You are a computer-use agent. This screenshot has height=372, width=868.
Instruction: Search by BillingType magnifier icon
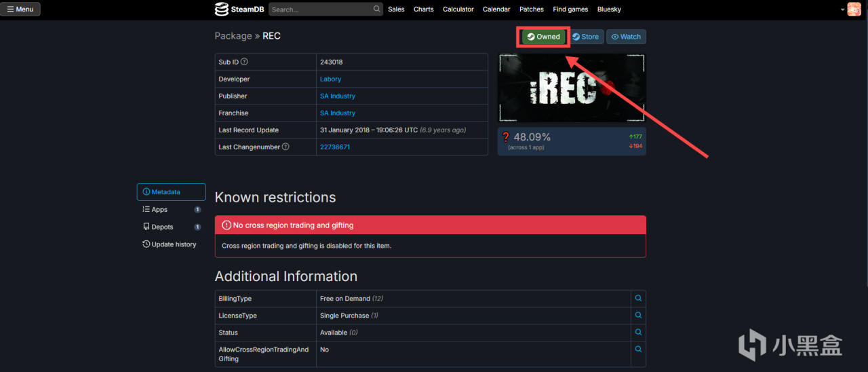pyautogui.click(x=638, y=298)
